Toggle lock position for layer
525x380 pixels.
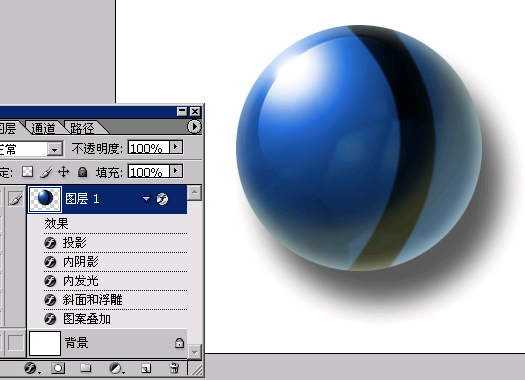tap(64, 172)
